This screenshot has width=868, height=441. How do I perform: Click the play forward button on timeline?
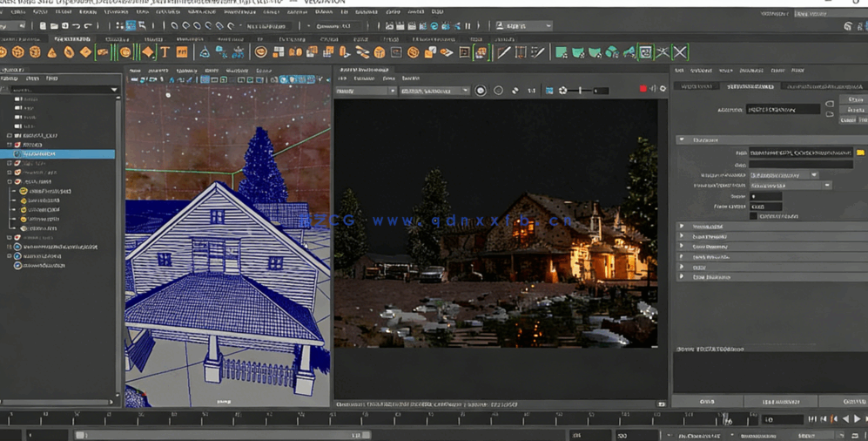[x=858, y=419]
